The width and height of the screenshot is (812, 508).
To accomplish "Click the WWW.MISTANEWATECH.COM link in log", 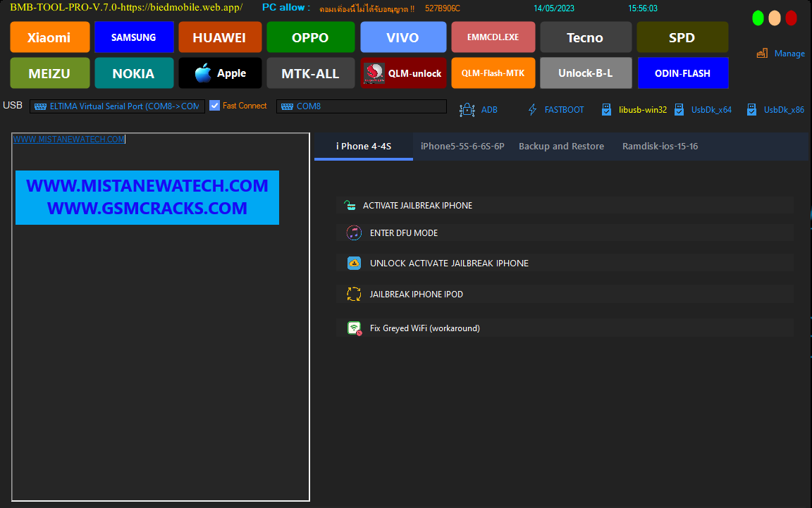I will [69, 140].
